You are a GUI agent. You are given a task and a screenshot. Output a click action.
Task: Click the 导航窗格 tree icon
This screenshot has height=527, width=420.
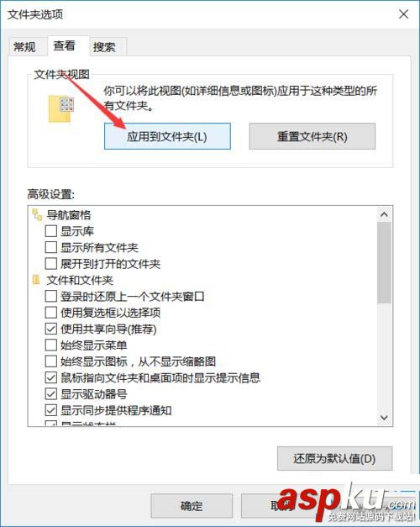37,215
